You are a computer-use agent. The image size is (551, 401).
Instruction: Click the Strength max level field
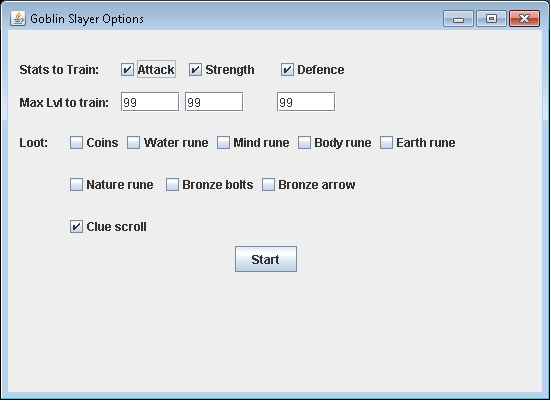pos(214,102)
